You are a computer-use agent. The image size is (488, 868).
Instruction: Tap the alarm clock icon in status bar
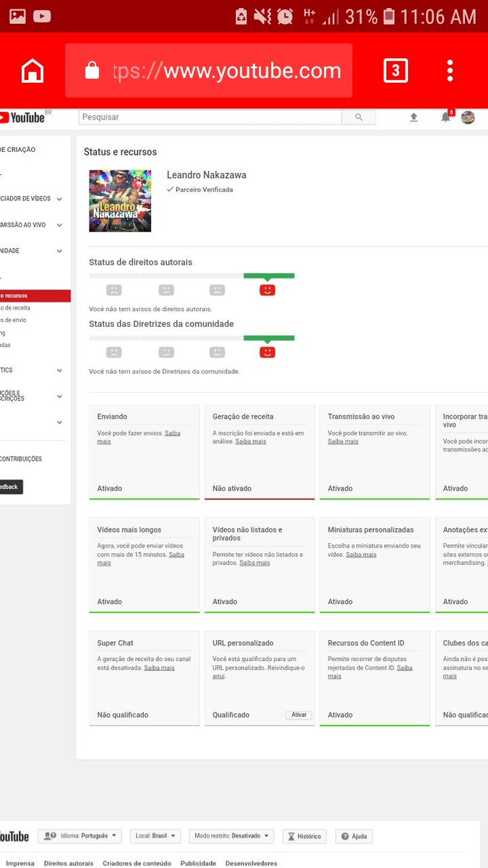(x=286, y=16)
